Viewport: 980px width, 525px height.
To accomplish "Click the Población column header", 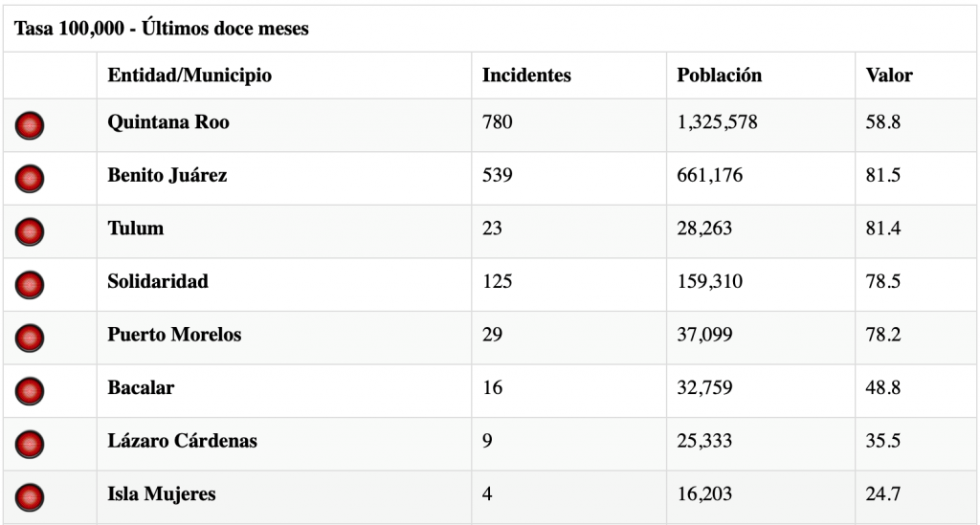I will click(719, 76).
